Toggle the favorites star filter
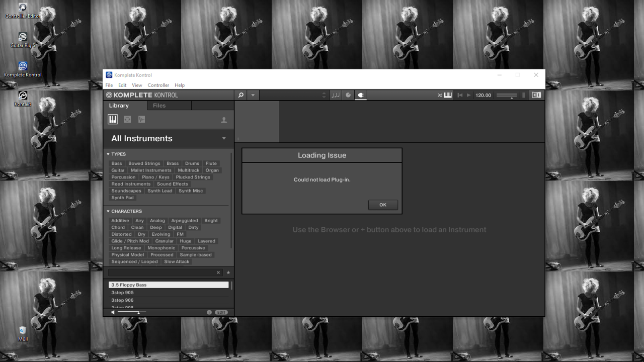Screen dimensions: 644x362 tap(228, 273)
